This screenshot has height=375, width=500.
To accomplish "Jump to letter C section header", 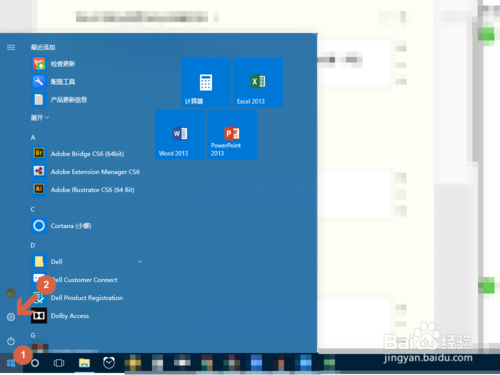I will click(x=33, y=209).
